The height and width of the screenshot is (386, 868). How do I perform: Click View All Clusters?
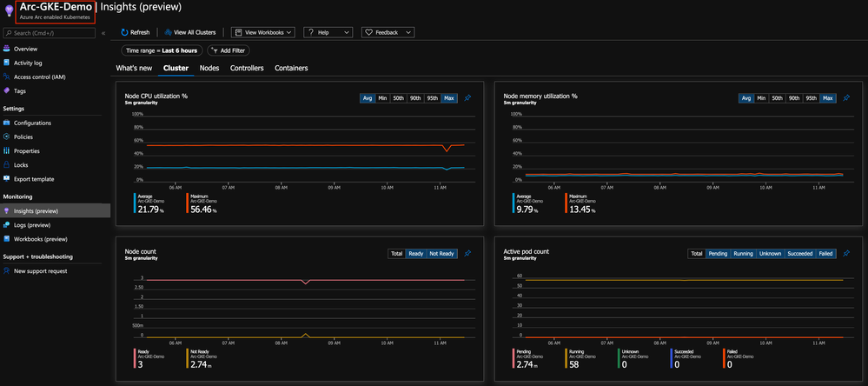tap(190, 33)
